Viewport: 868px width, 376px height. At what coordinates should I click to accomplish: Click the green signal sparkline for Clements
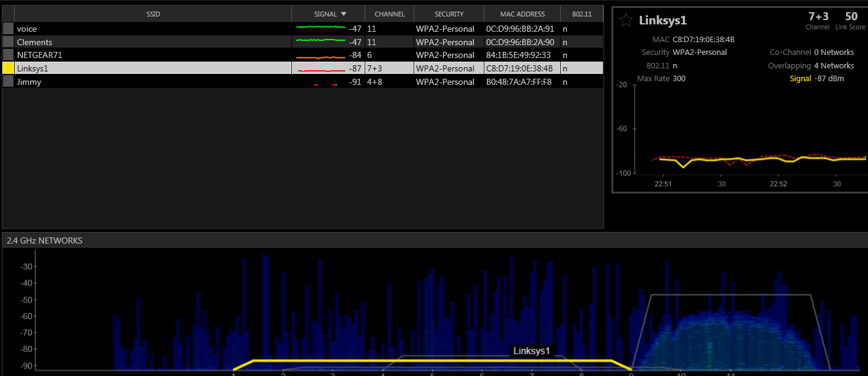click(x=320, y=42)
